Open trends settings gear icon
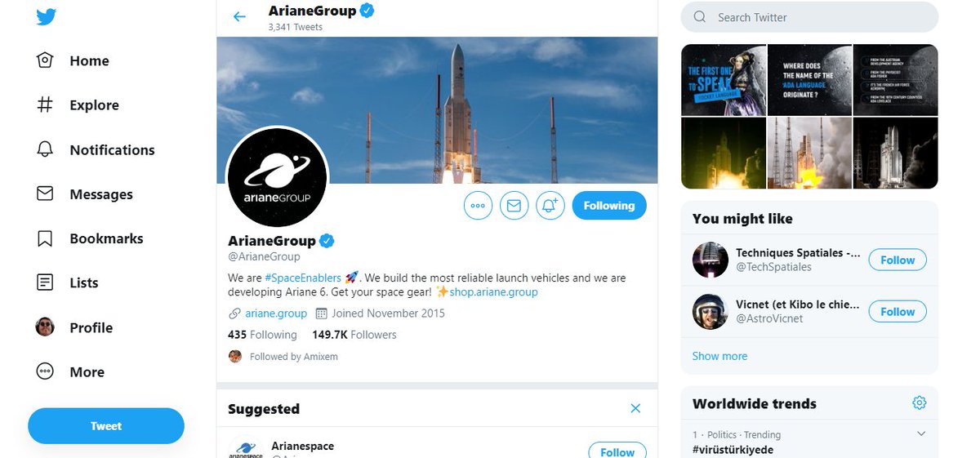Viewport: 980px width, 458px height. [920, 402]
